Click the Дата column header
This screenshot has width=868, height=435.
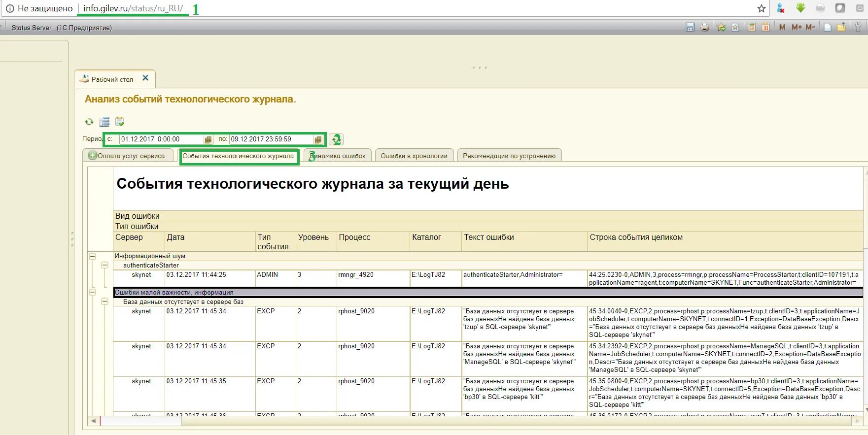210,241
